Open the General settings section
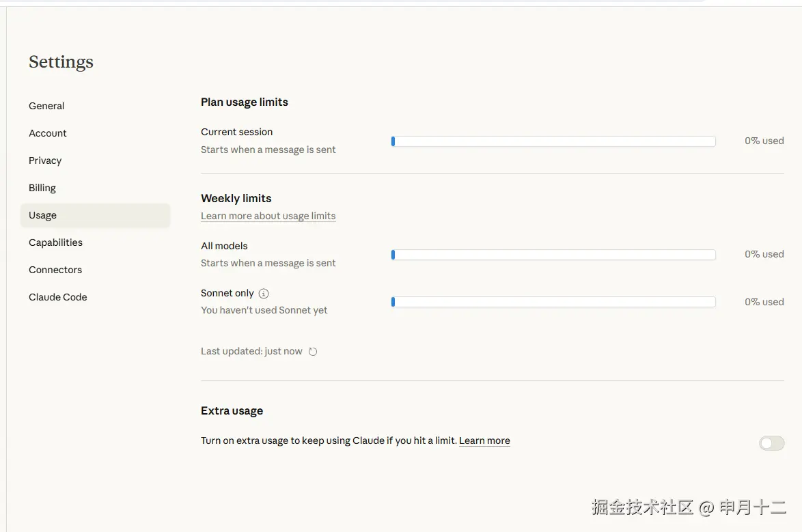Image resolution: width=802 pixels, height=532 pixels. point(46,106)
